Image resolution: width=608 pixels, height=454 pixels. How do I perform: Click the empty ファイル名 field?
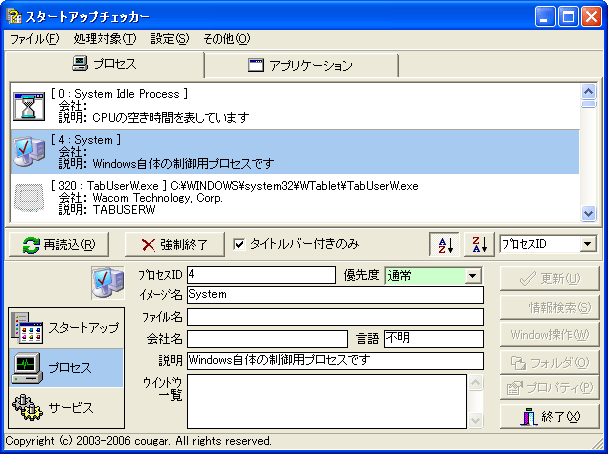point(335,317)
